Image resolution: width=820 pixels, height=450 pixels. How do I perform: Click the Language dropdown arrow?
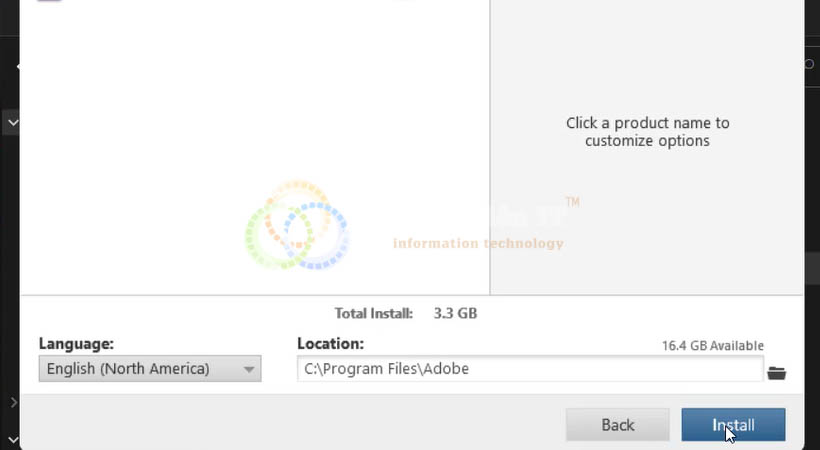[249, 369]
